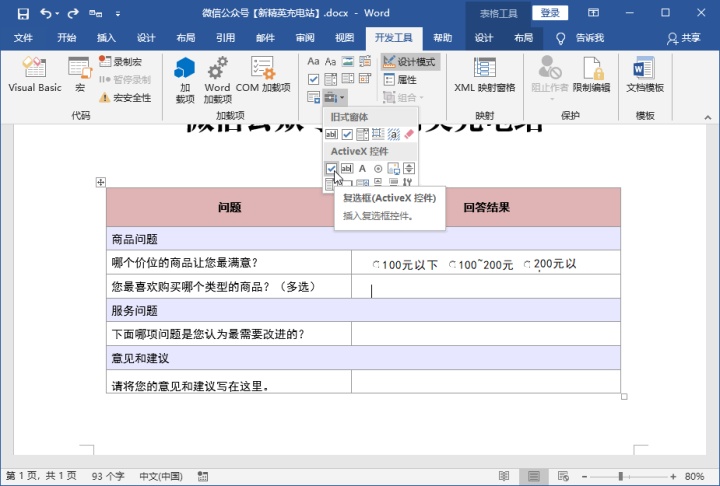This screenshot has height=486, width=720.
Task: Insert ActiveX spin button control
Action: pyautogui.click(x=409, y=169)
